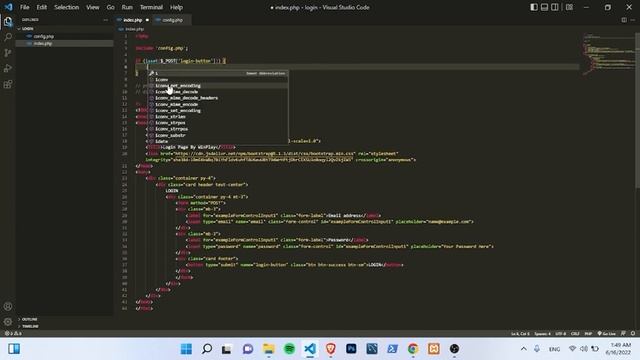Open the Help menu
Image resolution: width=640 pixels, height=360 pixels.
point(176,7)
